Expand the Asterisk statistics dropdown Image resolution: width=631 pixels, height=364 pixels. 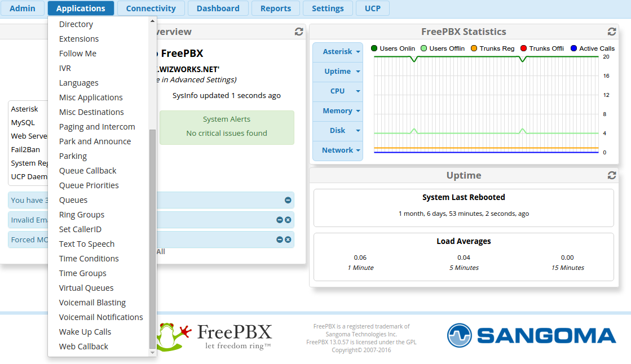(x=338, y=52)
